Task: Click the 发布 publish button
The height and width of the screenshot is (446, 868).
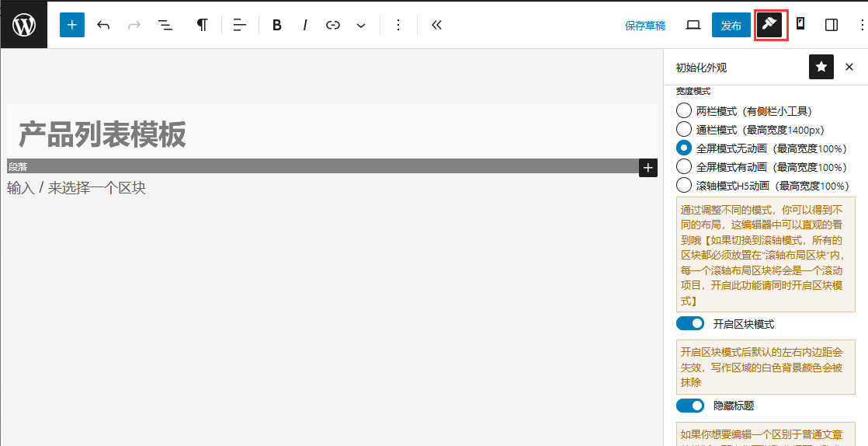Action: tap(731, 26)
